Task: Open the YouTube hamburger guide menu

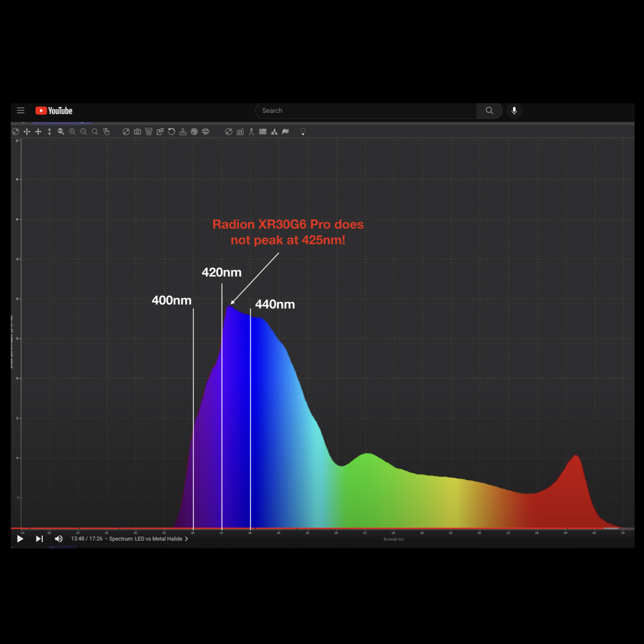Action: click(x=21, y=111)
